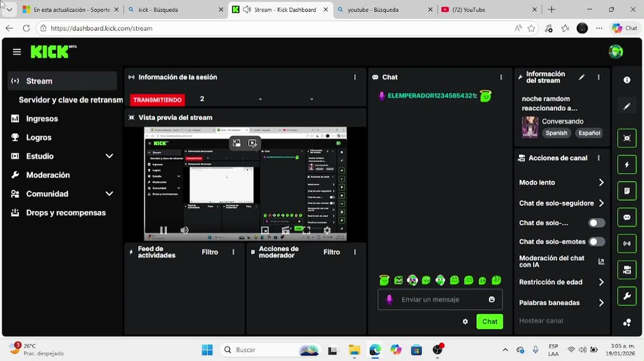The height and width of the screenshot is (361, 644).
Task: Pause the stream preview
Action: [x=164, y=231]
